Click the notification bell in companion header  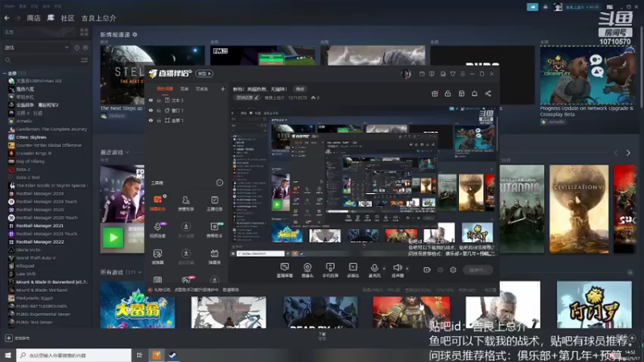[474, 93]
